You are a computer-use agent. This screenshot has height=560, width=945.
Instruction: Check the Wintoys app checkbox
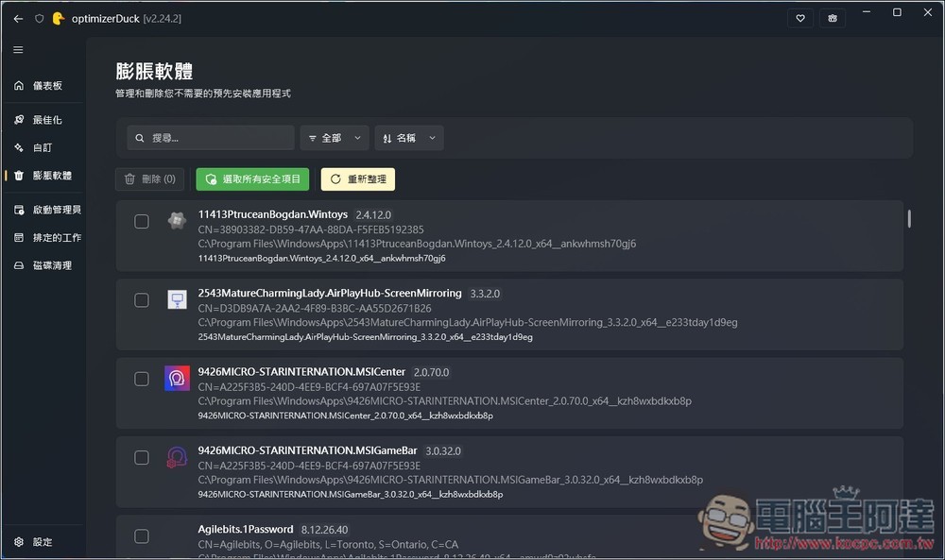tap(142, 222)
